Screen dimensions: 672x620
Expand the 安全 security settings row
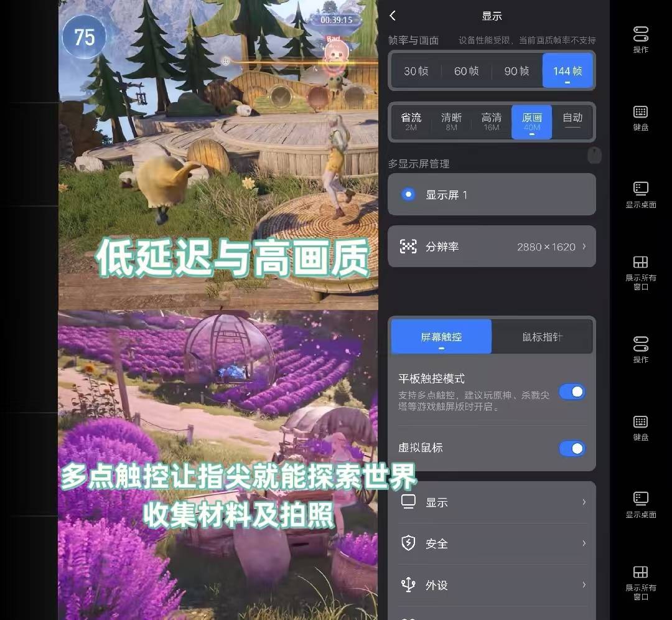(492, 543)
